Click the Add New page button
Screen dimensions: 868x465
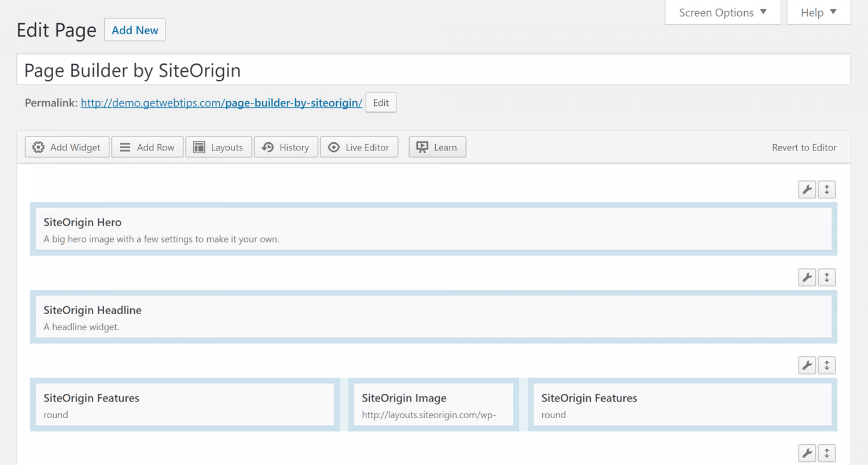(x=135, y=30)
